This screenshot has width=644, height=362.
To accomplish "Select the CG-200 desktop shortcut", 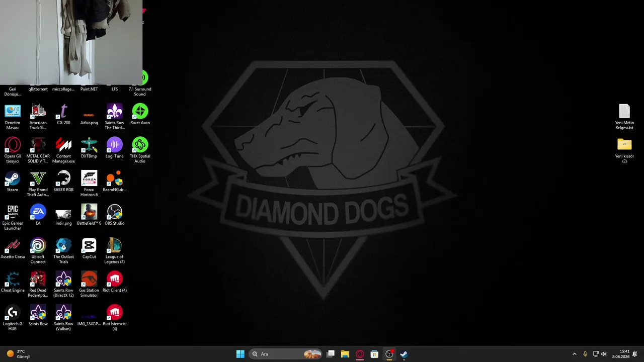I will pos(63,114).
